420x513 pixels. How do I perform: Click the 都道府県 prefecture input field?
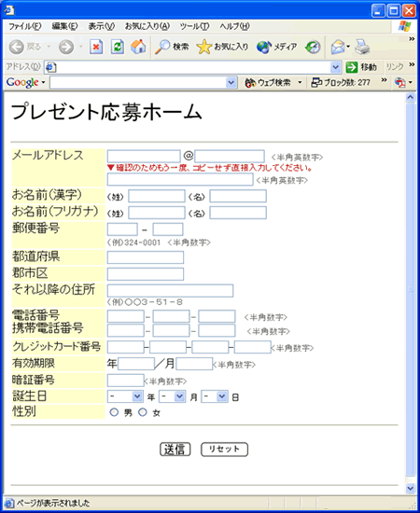coord(146,257)
